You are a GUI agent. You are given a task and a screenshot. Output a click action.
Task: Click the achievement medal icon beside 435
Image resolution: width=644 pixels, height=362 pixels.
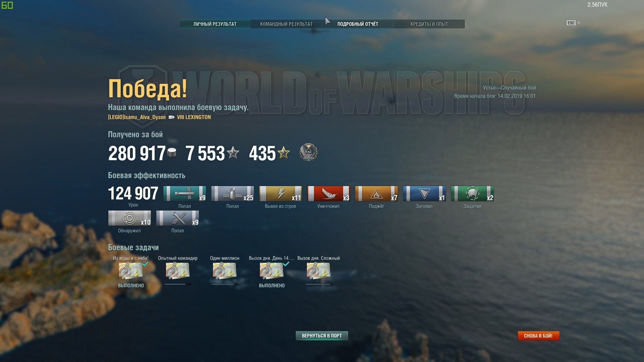tap(308, 153)
